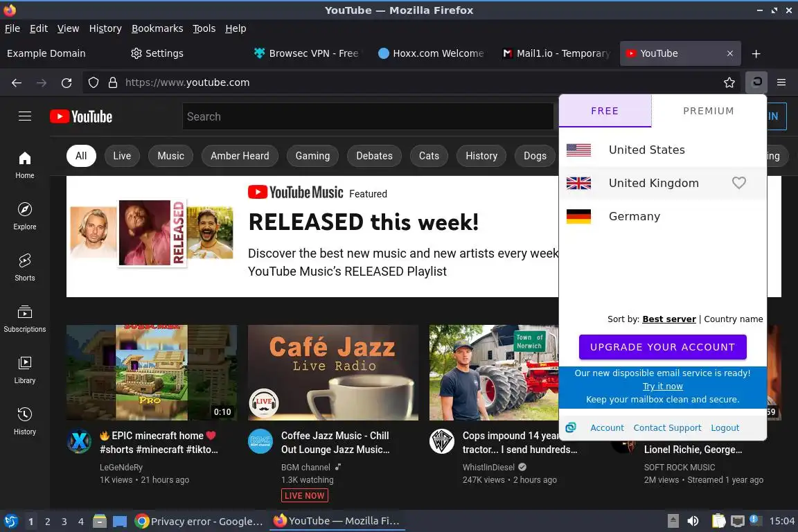Open the Cops impound tractor video thumbnail

coord(494,373)
